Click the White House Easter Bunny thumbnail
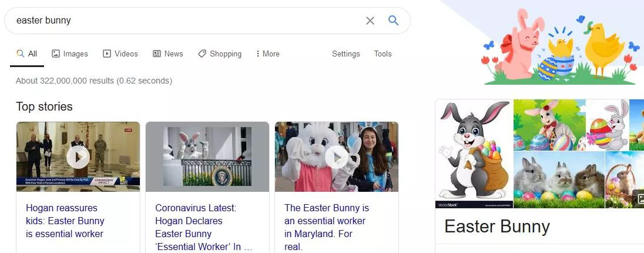The image size is (644, 253). click(207, 157)
